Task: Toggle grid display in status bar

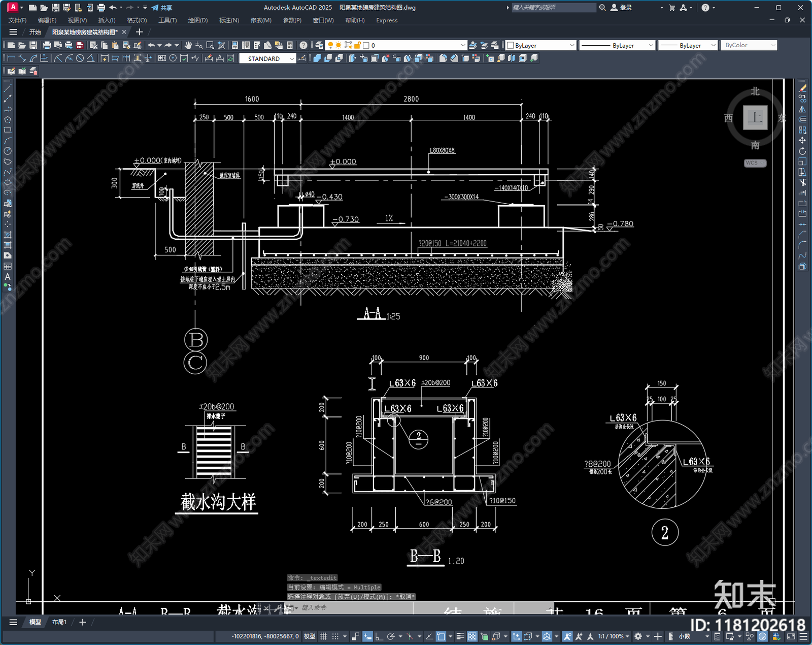Action: tap(323, 636)
